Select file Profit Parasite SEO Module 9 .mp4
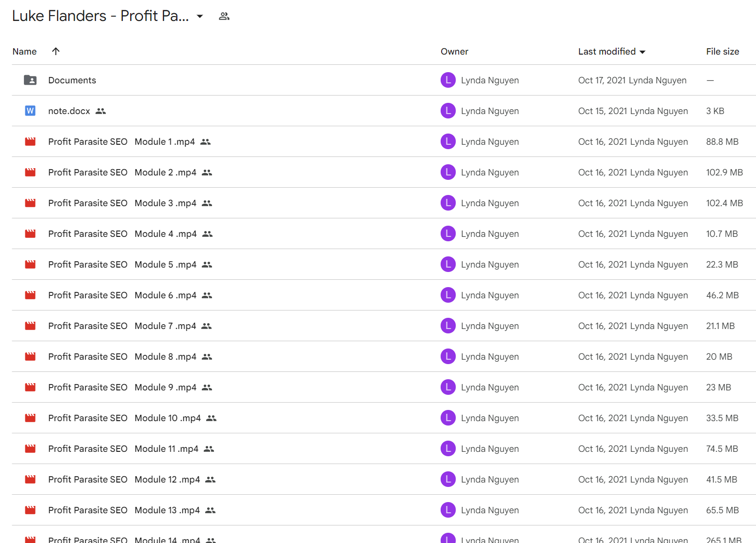The image size is (756, 543). 122,388
